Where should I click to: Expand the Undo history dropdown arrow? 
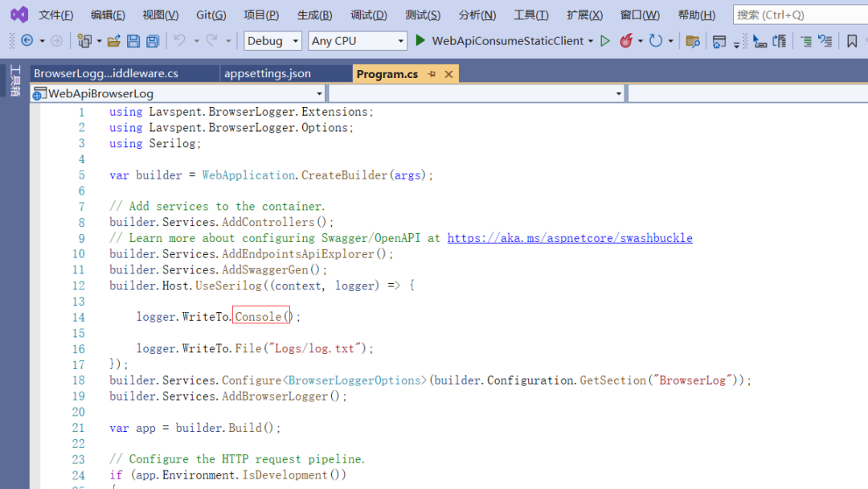point(196,41)
